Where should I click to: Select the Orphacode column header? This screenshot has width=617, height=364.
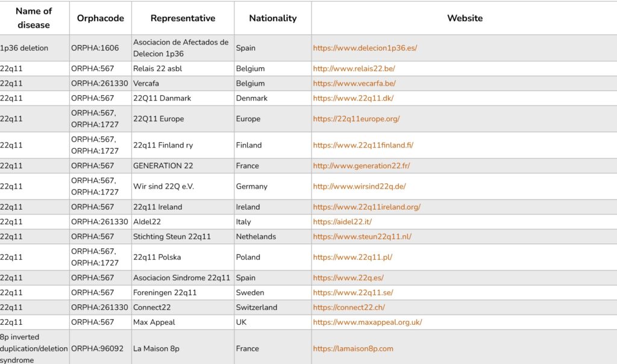pos(101,18)
